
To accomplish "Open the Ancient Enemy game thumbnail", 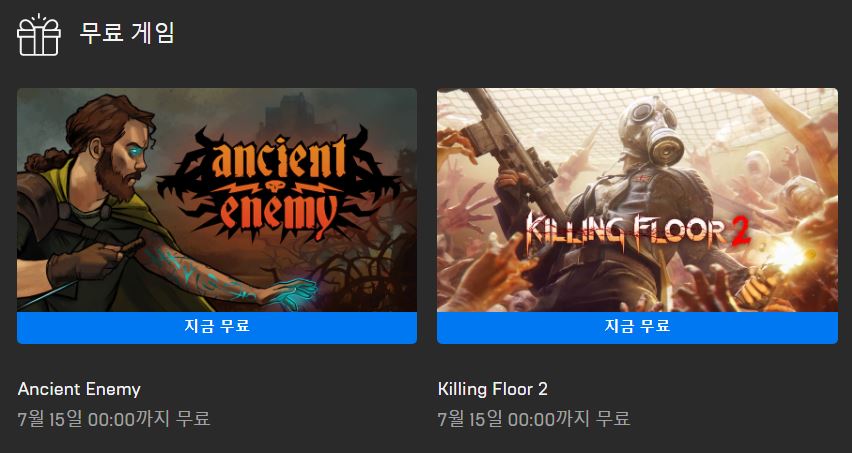I will point(217,200).
